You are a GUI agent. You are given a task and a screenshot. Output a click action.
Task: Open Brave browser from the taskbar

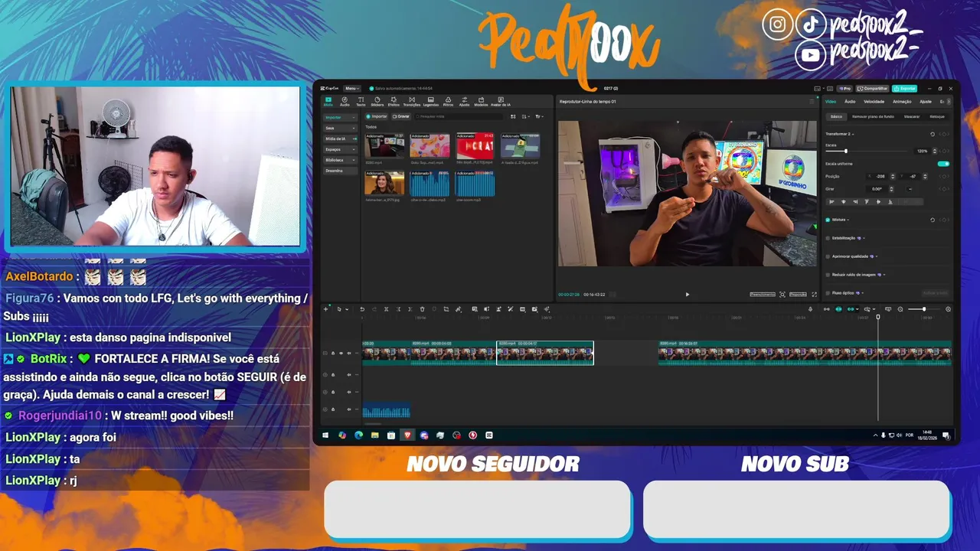407,435
